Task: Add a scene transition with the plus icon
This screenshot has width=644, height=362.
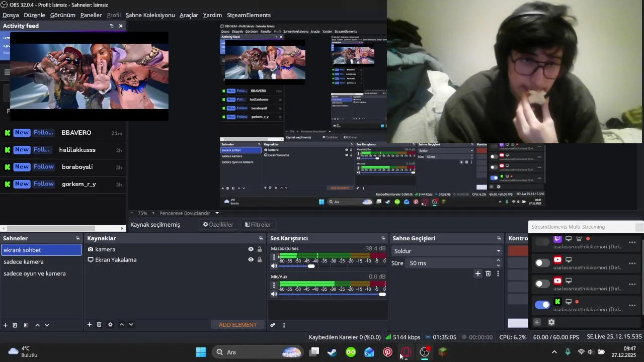Action: [478, 274]
